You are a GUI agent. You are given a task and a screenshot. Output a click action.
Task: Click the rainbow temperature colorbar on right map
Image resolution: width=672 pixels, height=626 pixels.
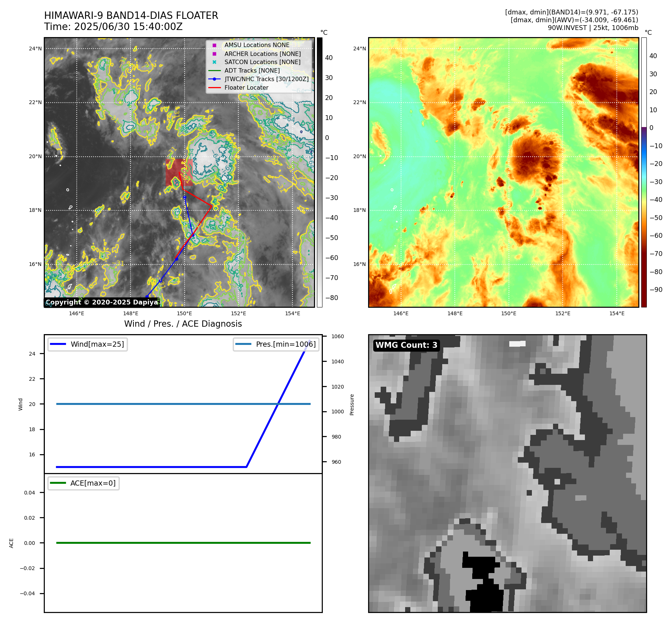pyautogui.click(x=644, y=172)
